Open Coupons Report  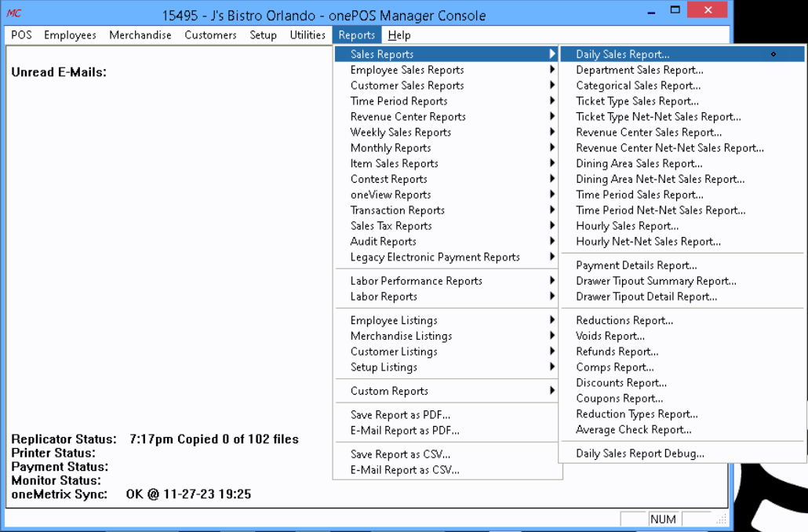682,399
